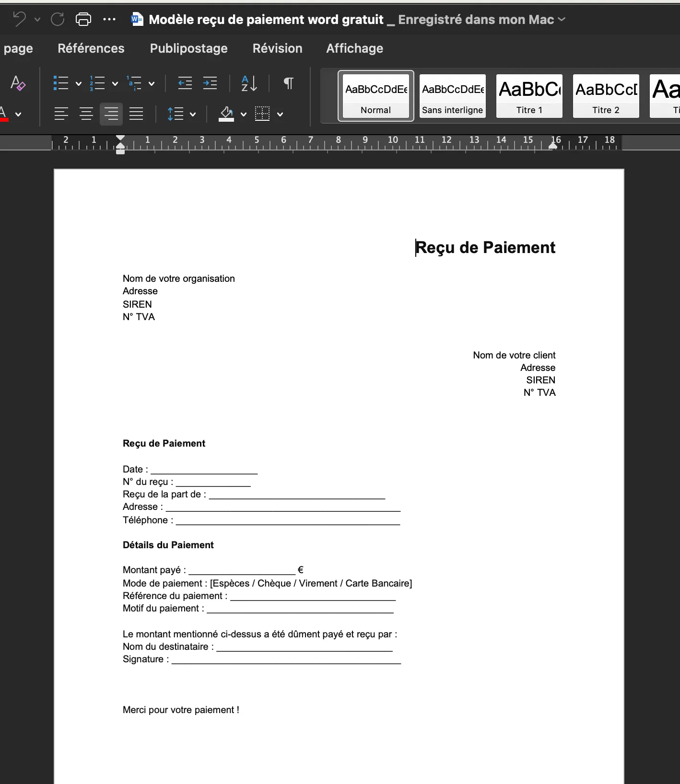The height and width of the screenshot is (784, 680).
Task: Switch to the Révision tab
Action: [x=277, y=48]
